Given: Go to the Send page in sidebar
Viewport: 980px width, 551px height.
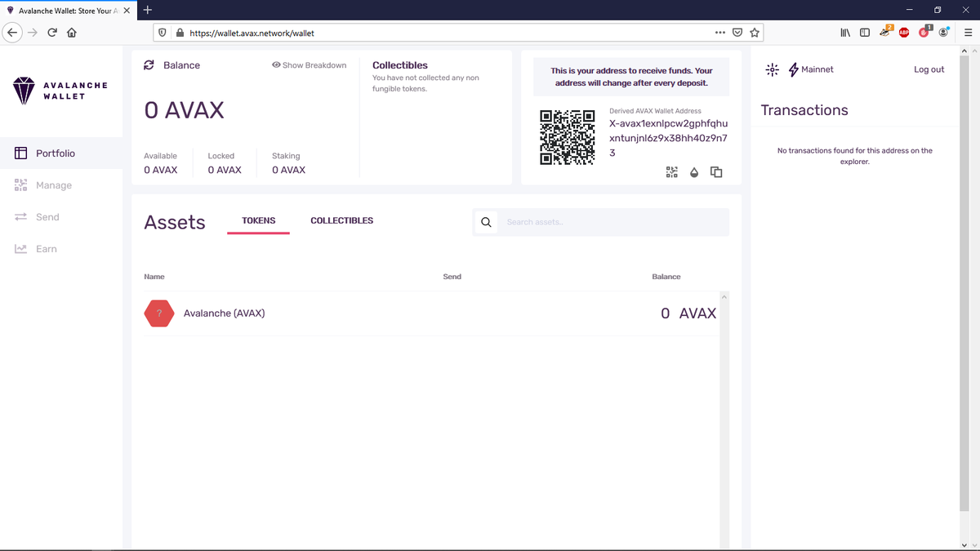Looking at the screenshot, I should point(61,217).
